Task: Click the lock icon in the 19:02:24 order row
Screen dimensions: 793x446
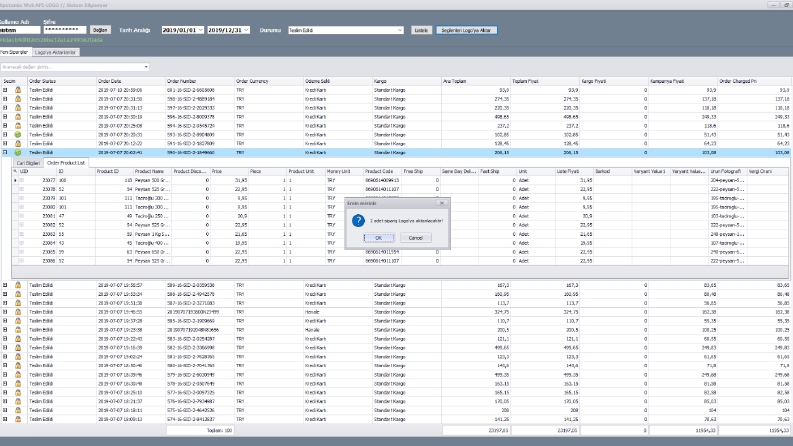Action: click(18, 356)
